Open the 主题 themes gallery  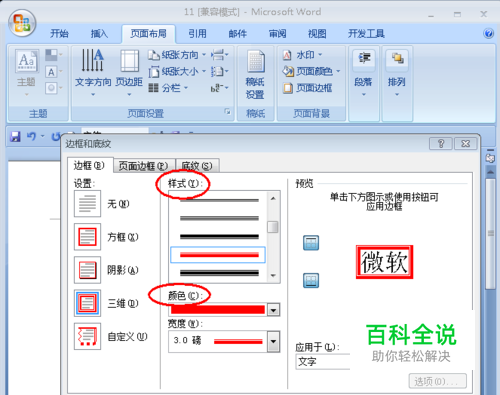click(26, 72)
